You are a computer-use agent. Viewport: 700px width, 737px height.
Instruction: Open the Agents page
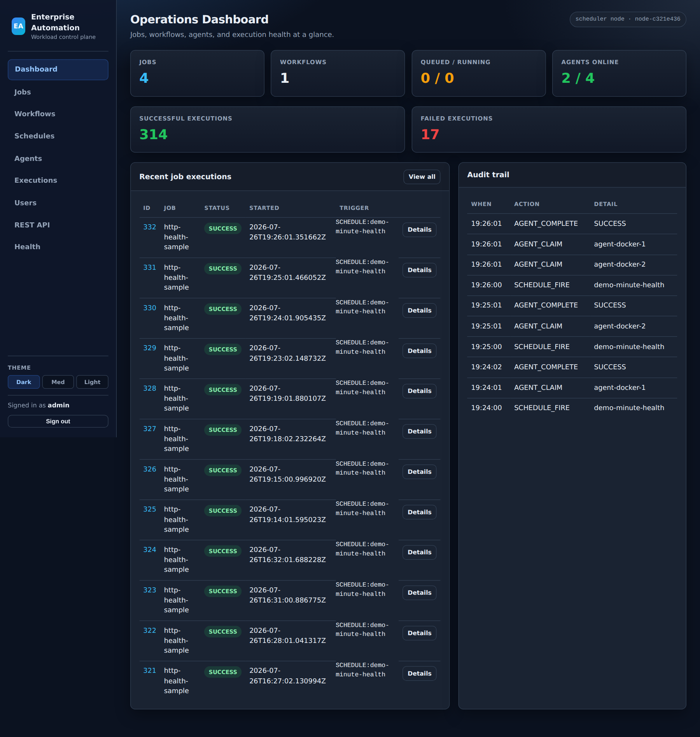click(x=58, y=159)
